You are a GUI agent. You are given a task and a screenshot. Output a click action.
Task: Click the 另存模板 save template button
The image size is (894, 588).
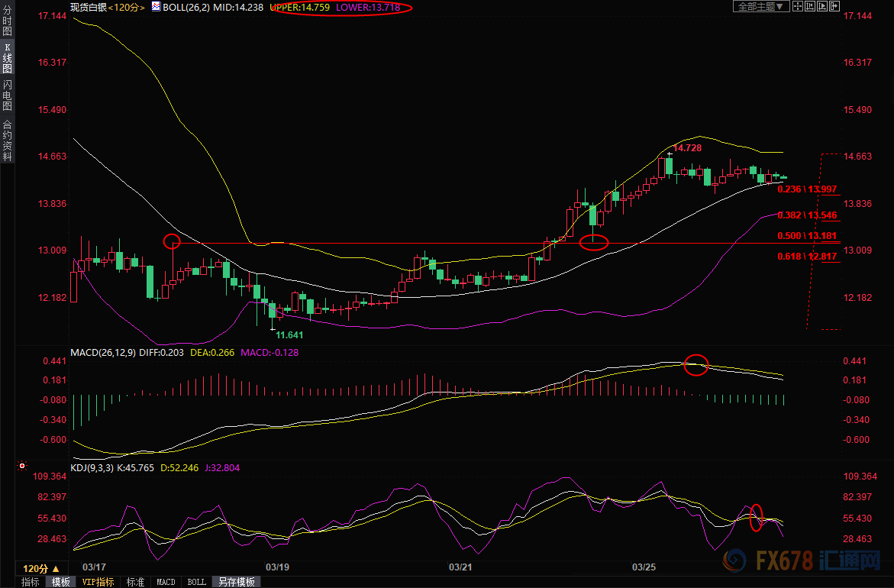point(236,582)
